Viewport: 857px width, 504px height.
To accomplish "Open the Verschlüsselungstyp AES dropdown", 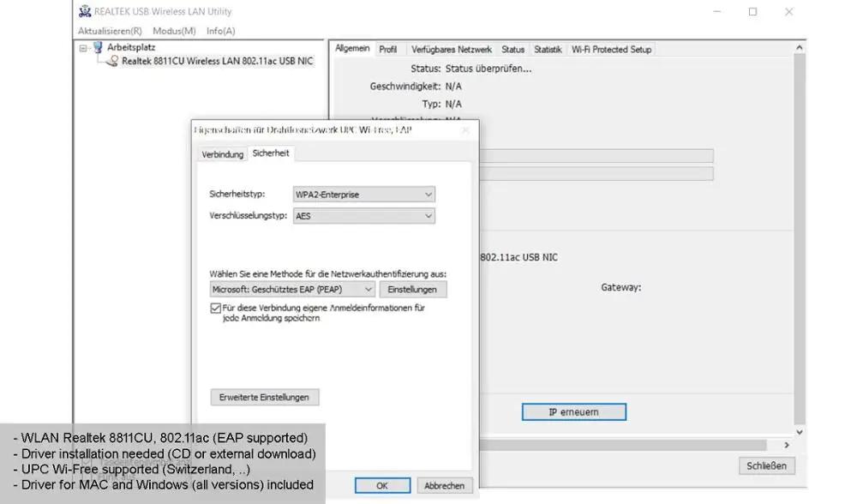I will 364,216.
